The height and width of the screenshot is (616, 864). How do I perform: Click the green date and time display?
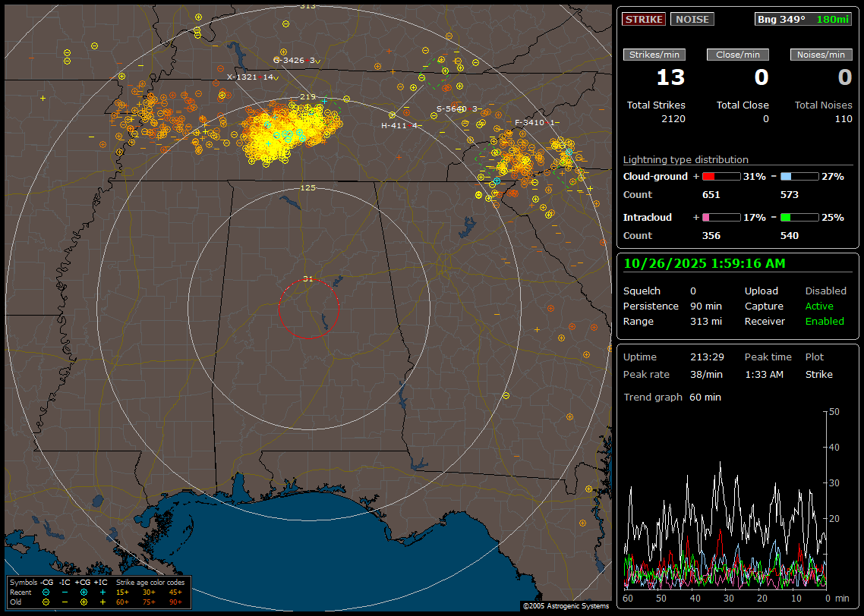[704, 263]
